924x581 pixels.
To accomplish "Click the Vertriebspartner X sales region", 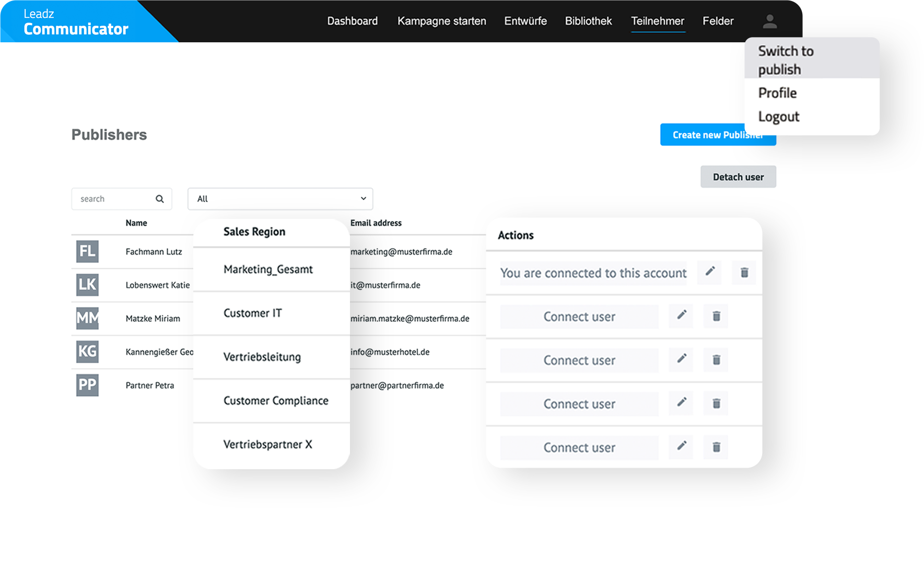I will [x=268, y=445].
